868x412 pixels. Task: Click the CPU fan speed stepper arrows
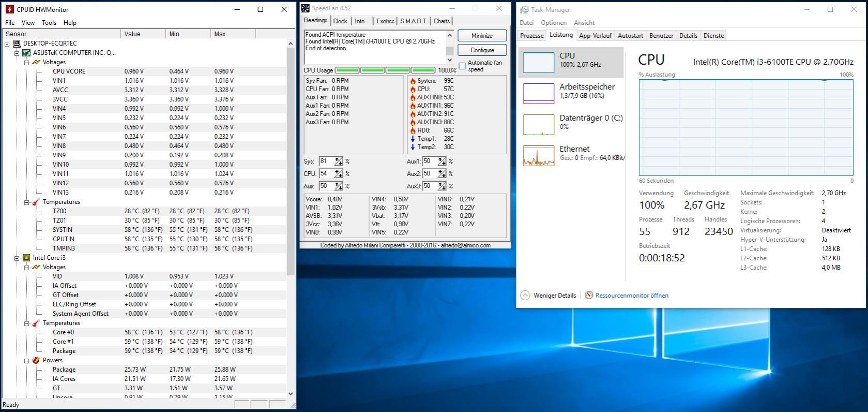tap(339, 174)
